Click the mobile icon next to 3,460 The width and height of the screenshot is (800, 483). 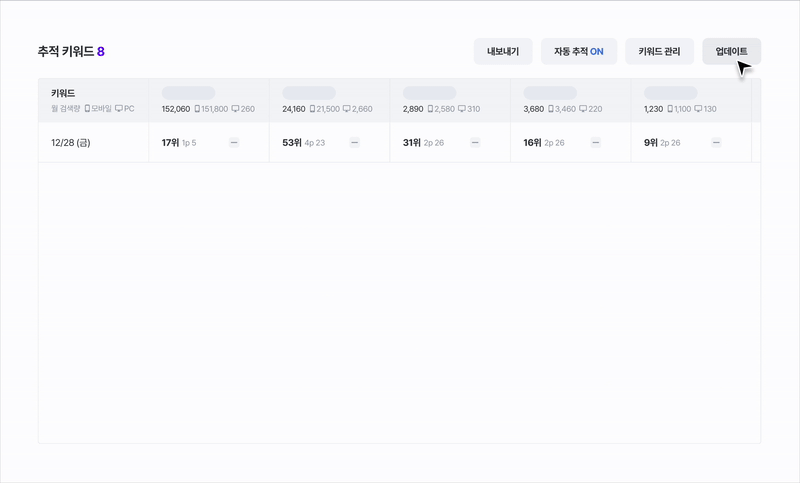coord(551,109)
